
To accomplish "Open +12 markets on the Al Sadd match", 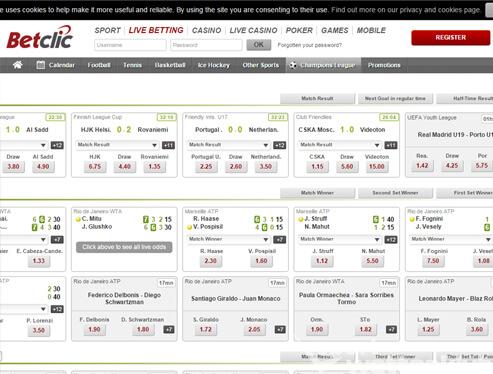I will coord(57,145).
